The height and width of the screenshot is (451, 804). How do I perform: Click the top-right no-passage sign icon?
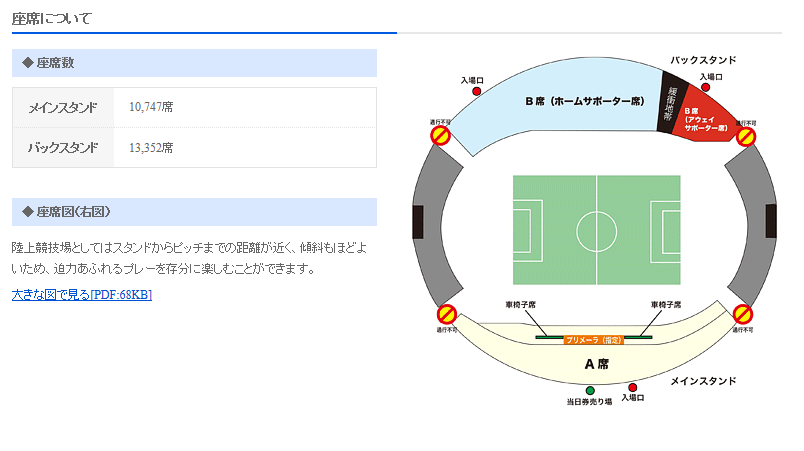coord(745,135)
